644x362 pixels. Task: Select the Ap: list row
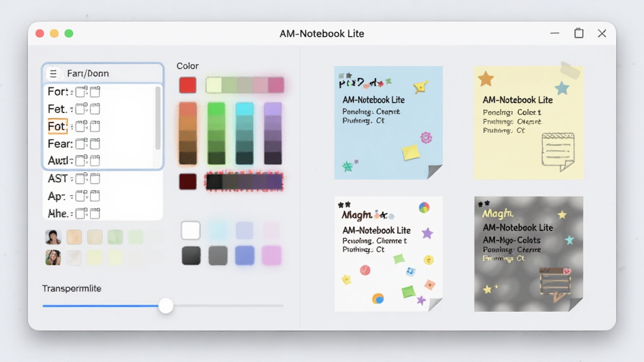pos(103,196)
